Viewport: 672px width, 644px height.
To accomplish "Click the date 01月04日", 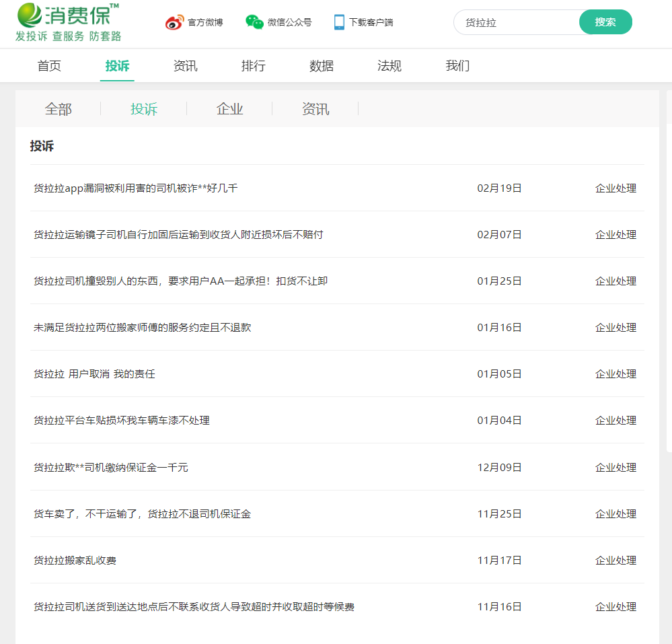I will pos(499,421).
